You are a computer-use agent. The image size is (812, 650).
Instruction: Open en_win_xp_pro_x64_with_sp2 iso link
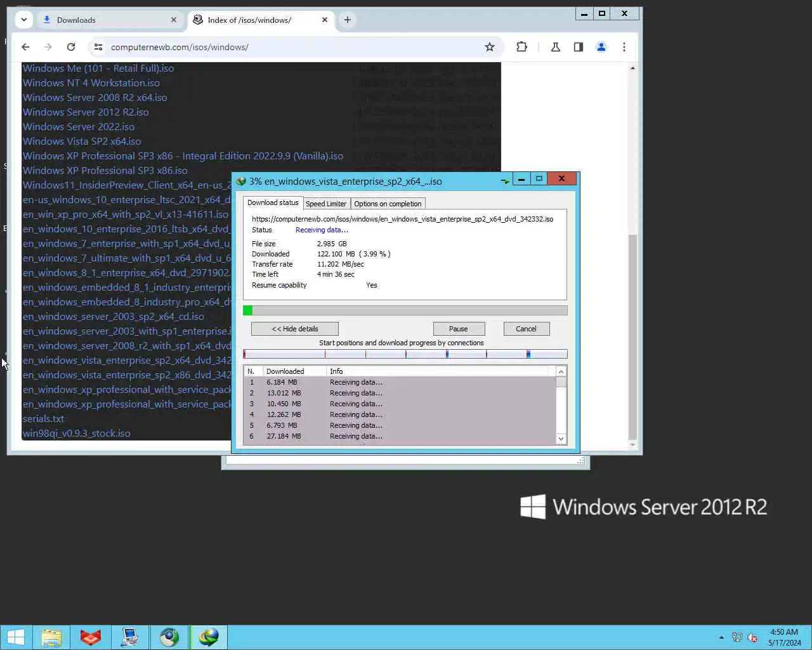(126, 215)
